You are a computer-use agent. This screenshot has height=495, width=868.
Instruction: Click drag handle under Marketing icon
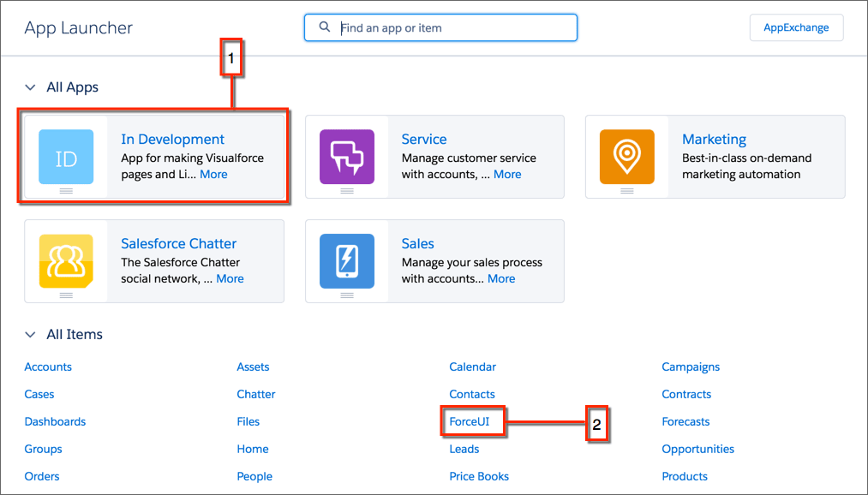coord(627,191)
